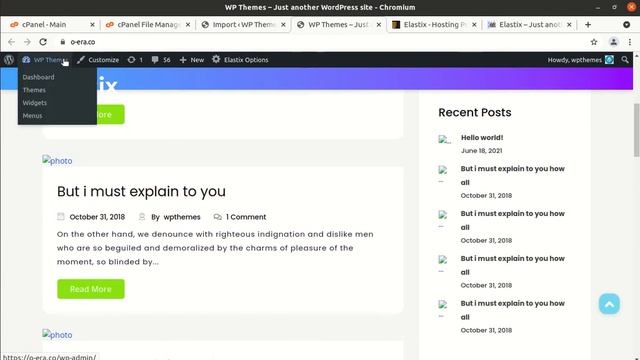Close the active WP Themes tab

point(379,24)
